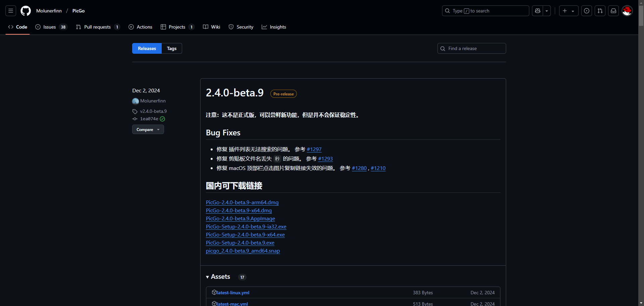Switch to the Actions tab

point(141,27)
